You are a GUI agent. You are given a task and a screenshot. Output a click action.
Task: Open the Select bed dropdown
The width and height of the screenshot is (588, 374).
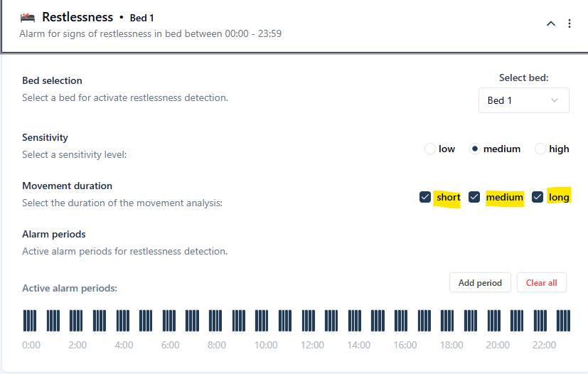pyautogui.click(x=523, y=100)
